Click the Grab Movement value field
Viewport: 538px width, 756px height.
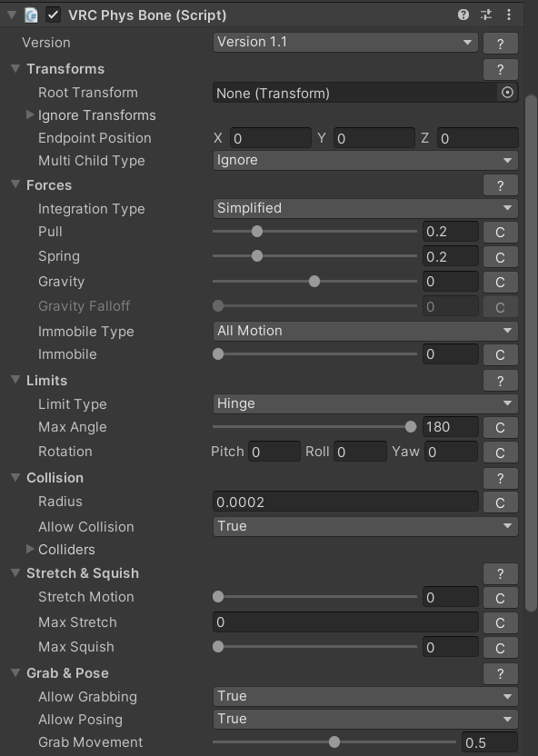[x=490, y=742]
